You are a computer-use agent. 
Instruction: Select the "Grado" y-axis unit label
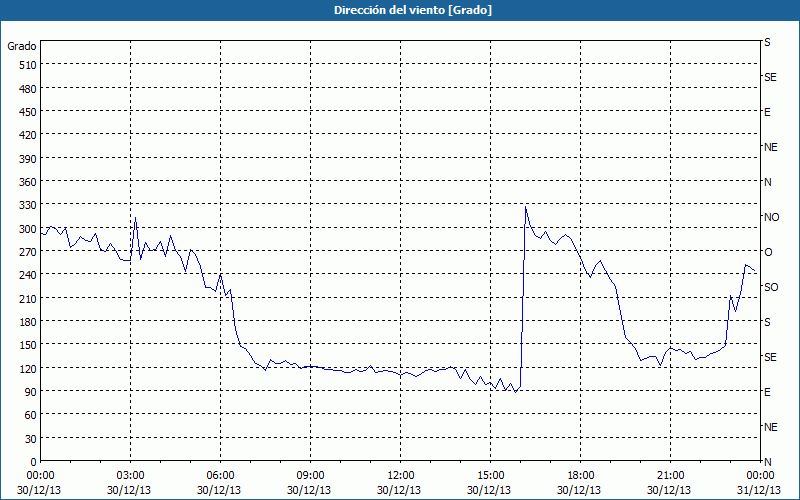(22, 46)
